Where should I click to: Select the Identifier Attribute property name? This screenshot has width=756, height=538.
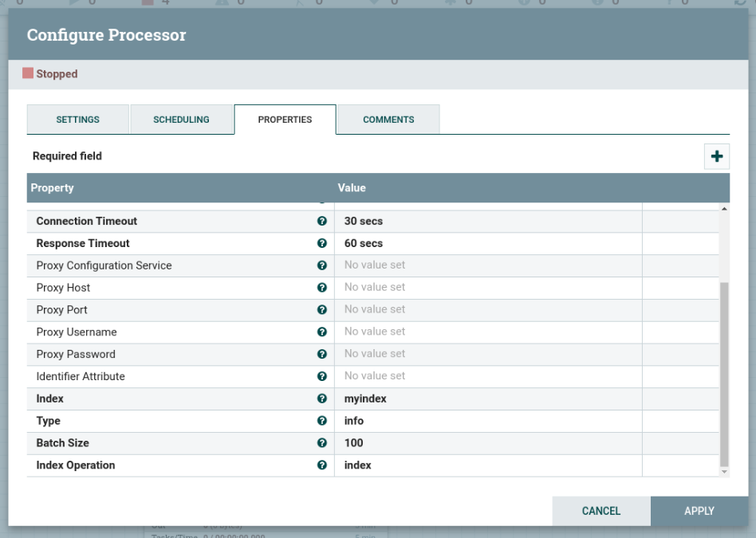(81, 376)
